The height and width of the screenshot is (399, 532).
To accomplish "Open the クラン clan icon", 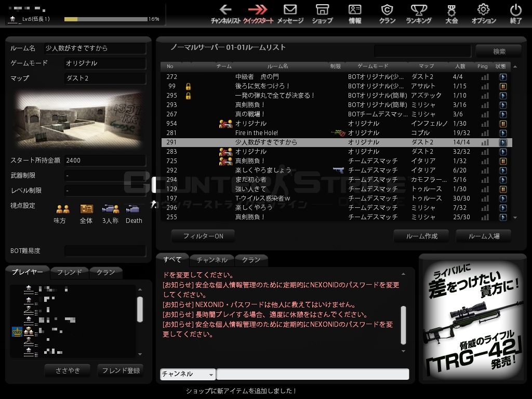I will coord(387,14).
